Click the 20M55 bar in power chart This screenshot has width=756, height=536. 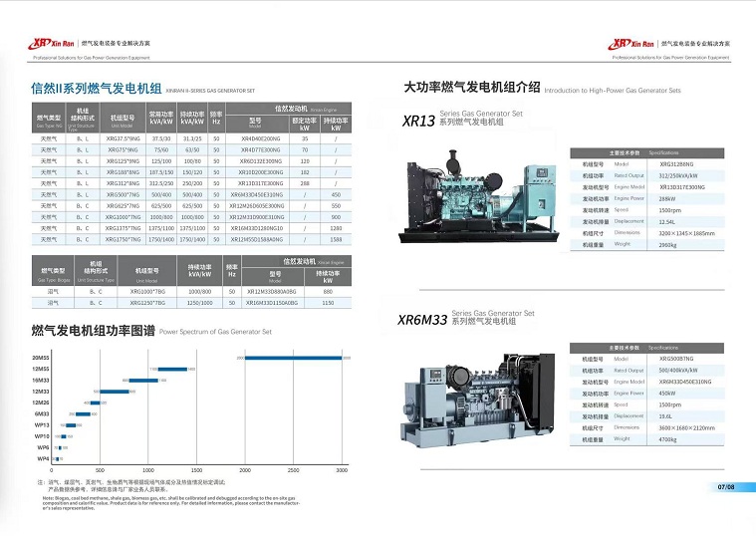tap(292, 357)
